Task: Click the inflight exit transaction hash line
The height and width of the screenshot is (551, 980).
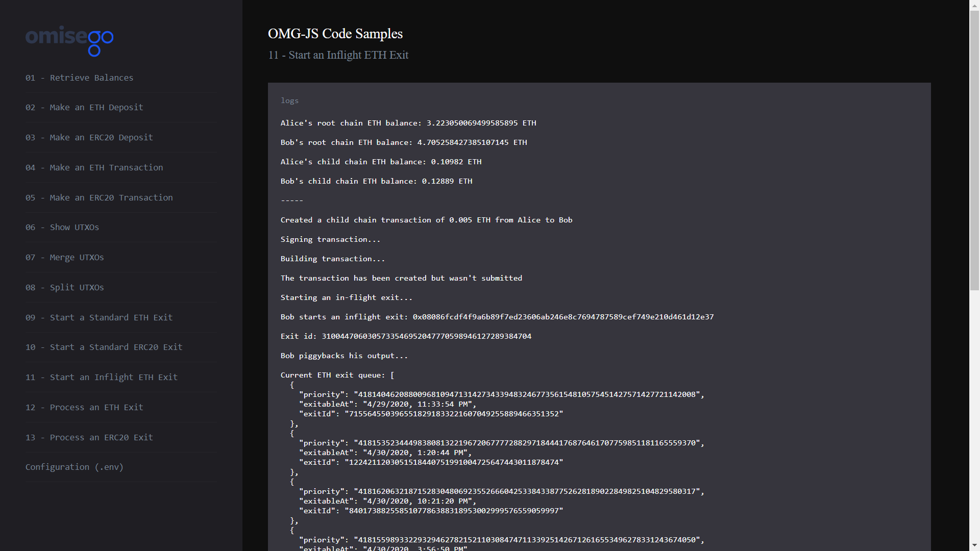Action: point(497,317)
